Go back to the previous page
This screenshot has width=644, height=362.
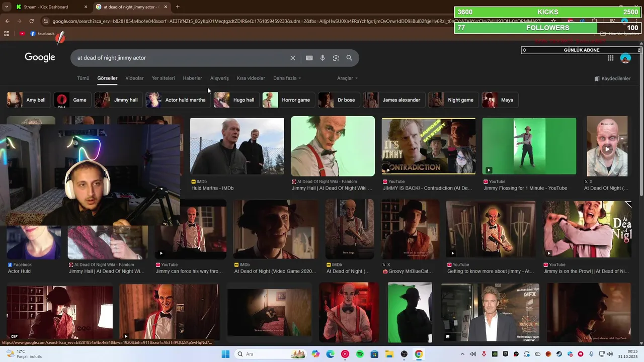(7, 21)
